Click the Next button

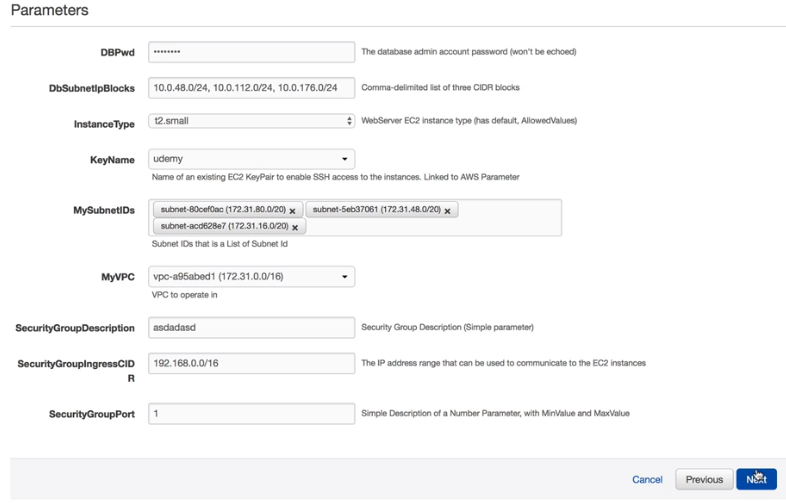[x=756, y=479]
